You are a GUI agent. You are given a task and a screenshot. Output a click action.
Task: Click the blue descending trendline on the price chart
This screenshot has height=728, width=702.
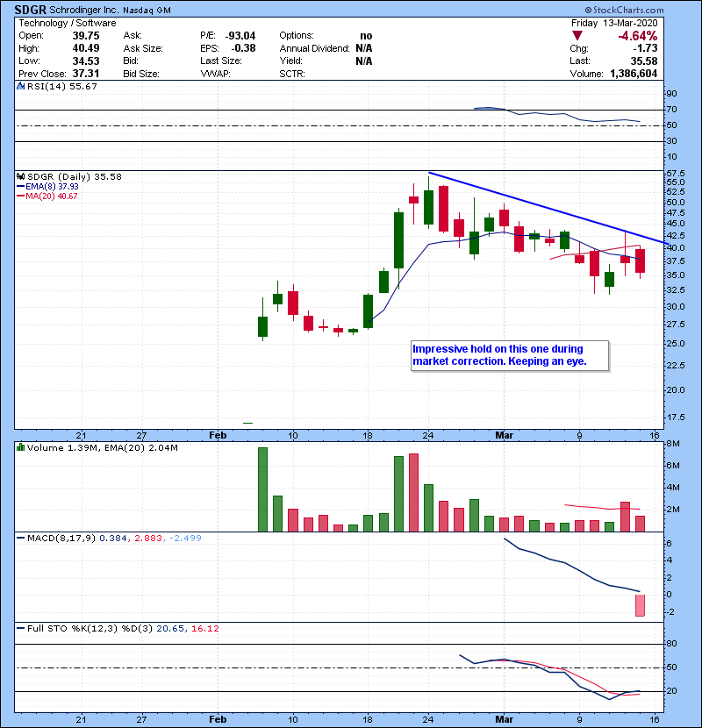(548, 208)
